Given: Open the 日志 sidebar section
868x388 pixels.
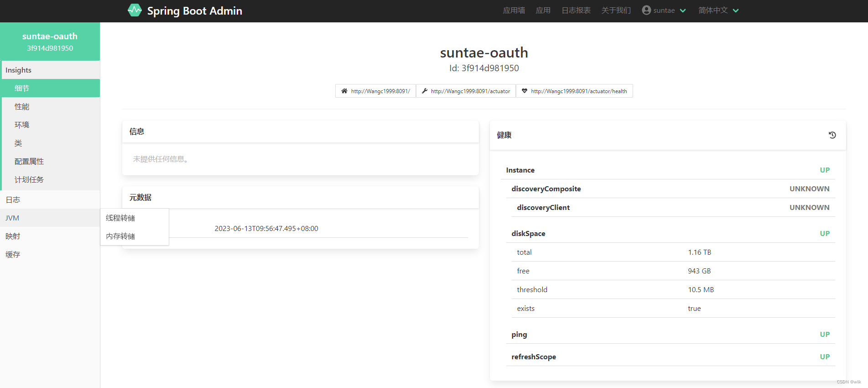Looking at the screenshot, I should (50, 199).
